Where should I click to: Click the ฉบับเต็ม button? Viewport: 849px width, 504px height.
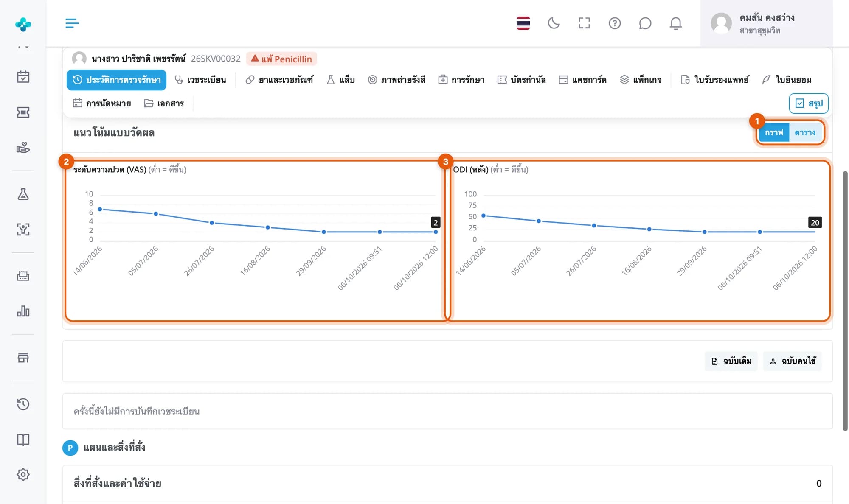(731, 361)
